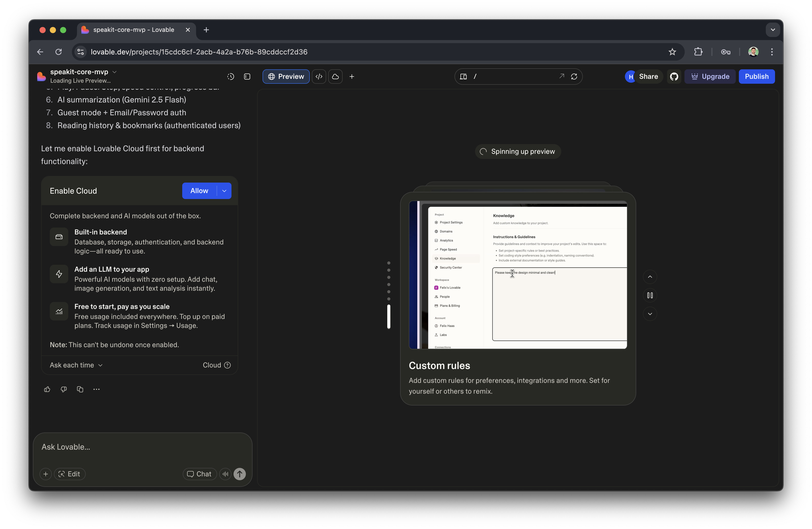
Task: Click the thumbs down feedback icon
Action: [63, 389]
